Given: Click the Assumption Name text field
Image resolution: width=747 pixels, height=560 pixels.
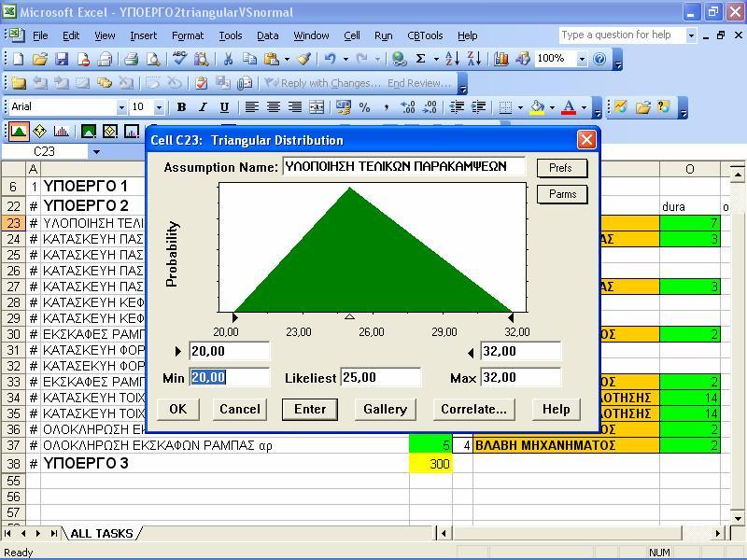Looking at the screenshot, I should (404, 167).
